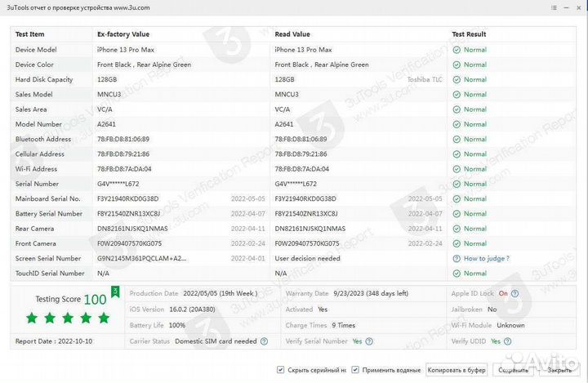Click the 'Сохранить' save button

coord(514,370)
